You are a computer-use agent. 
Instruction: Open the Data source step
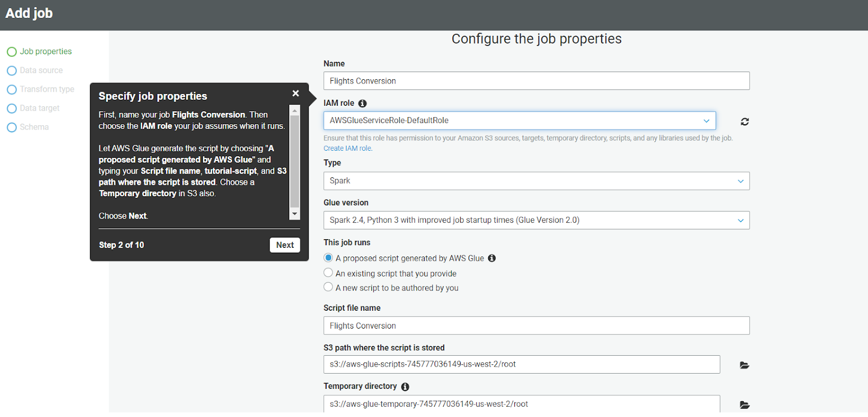click(x=41, y=70)
